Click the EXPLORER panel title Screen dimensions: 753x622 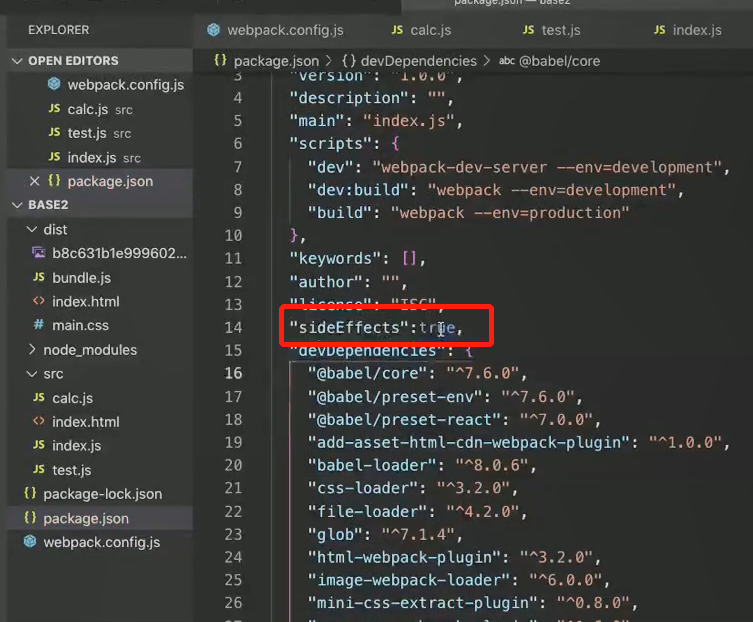click(59, 30)
